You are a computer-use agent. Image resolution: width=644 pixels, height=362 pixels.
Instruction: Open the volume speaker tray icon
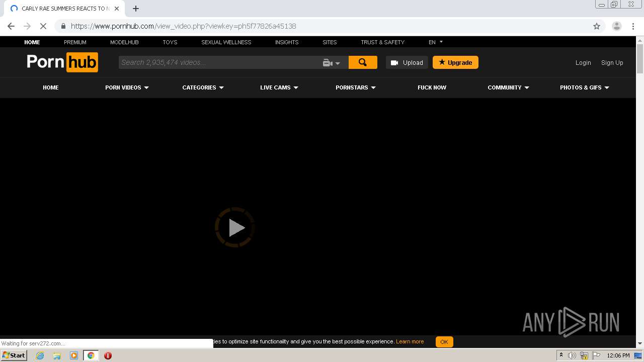[572, 355]
